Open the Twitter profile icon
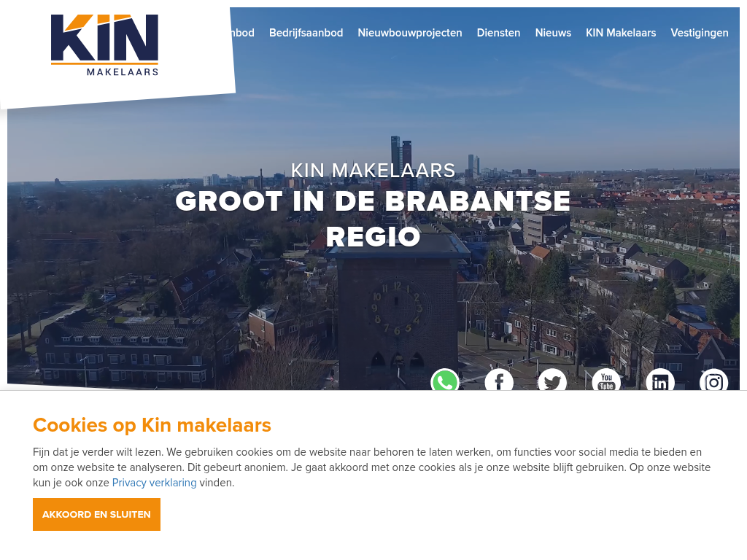This screenshot has height=560, width=747. 553,379
